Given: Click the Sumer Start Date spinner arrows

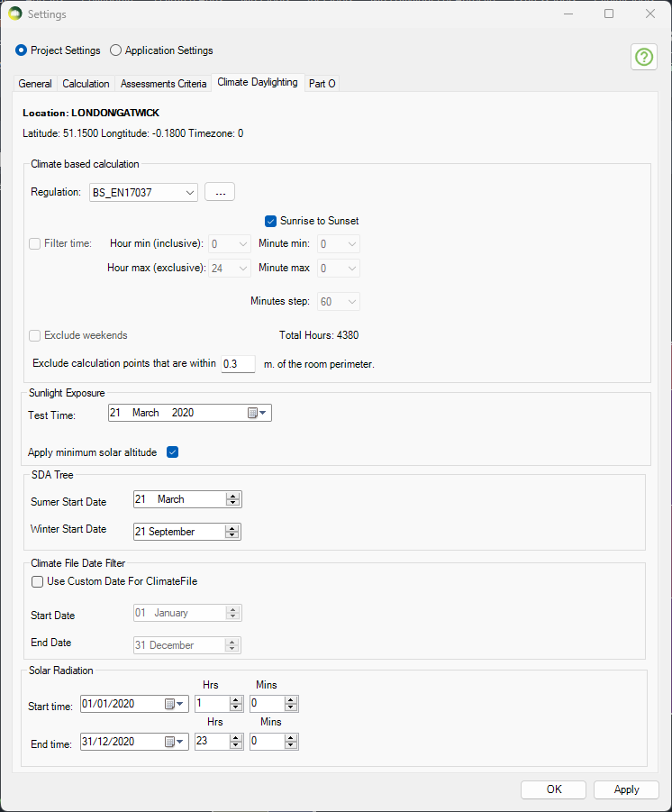Looking at the screenshot, I should coord(232,499).
